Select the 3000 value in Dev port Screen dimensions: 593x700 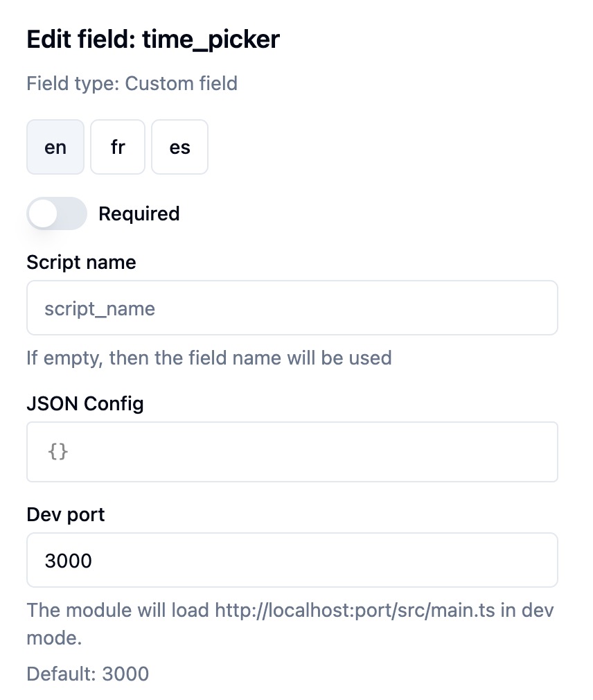point(69,560)
